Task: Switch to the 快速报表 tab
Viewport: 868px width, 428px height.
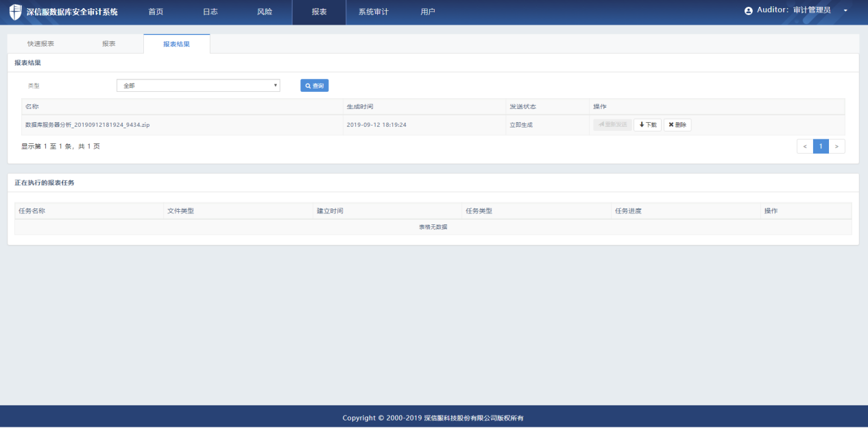Action: [x=41, y=44]
